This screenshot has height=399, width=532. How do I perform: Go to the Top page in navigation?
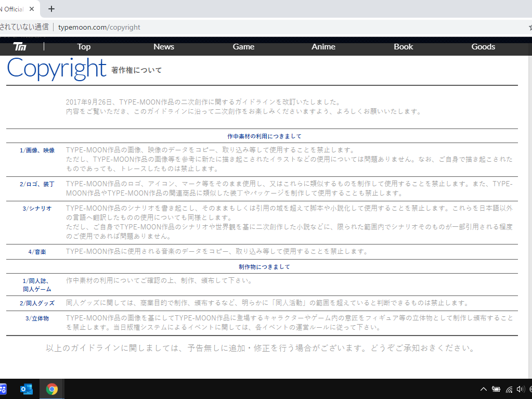pyautogui.click(x=84, y=47)
